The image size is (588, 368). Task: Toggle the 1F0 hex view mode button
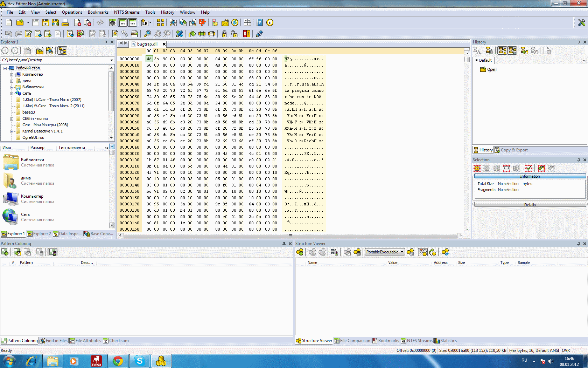coord(123,22)
